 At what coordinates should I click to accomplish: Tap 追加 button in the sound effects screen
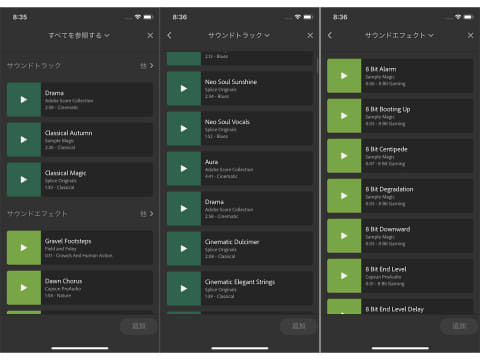(459, 326)
